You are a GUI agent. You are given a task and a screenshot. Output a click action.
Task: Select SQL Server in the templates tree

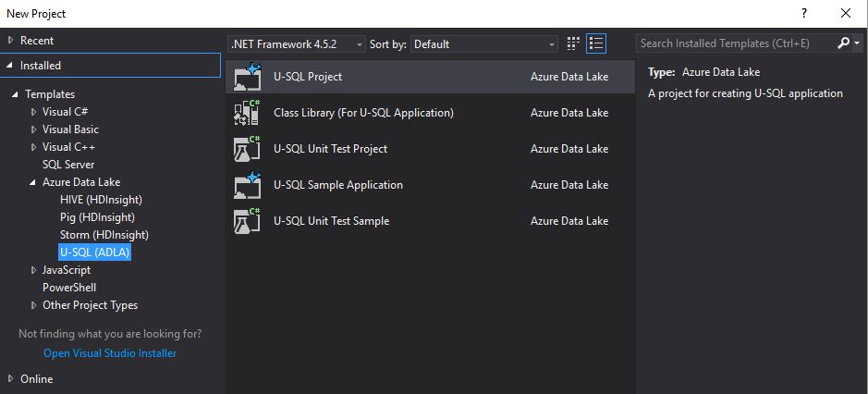coord(68,165)
